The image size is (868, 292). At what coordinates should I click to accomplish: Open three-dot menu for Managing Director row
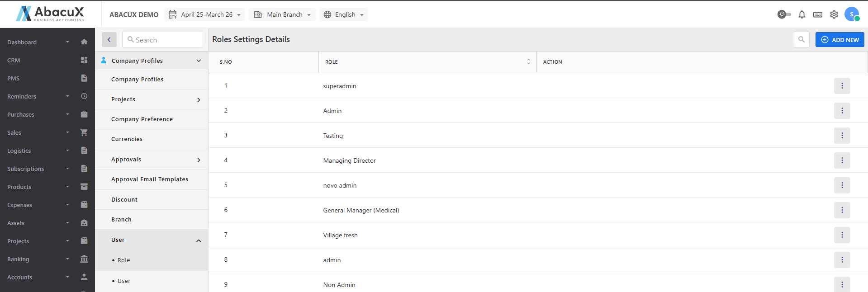click(x=842, y=160)
